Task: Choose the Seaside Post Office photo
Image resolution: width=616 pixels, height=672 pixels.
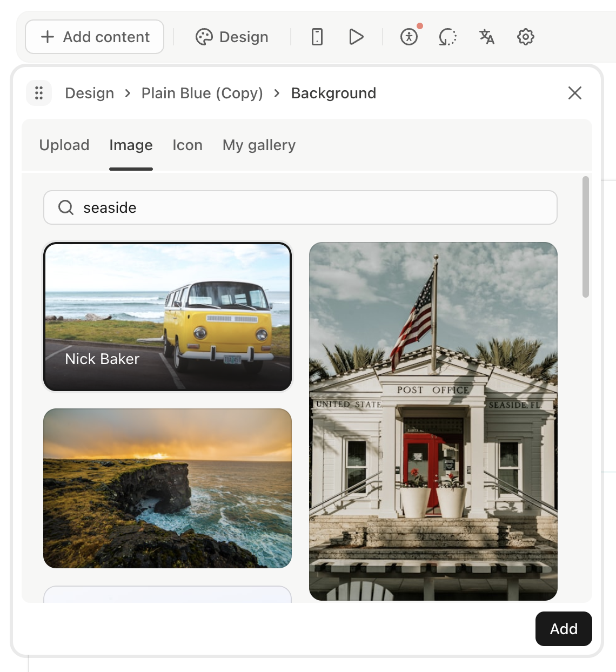Action: [433, 421]
